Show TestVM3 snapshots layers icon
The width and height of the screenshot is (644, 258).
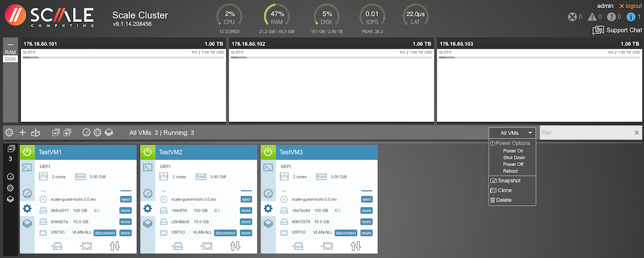(x=268, y=224)
